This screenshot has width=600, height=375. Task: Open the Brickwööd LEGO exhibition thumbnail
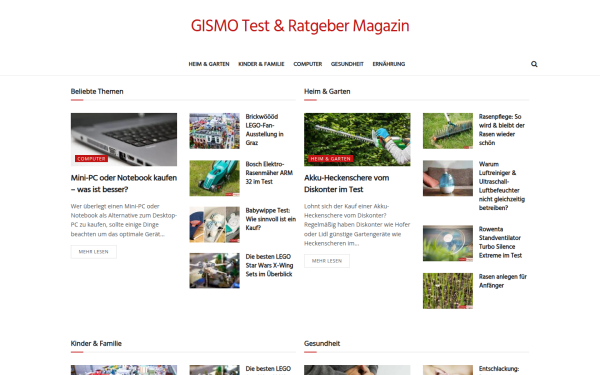(214, 131)
